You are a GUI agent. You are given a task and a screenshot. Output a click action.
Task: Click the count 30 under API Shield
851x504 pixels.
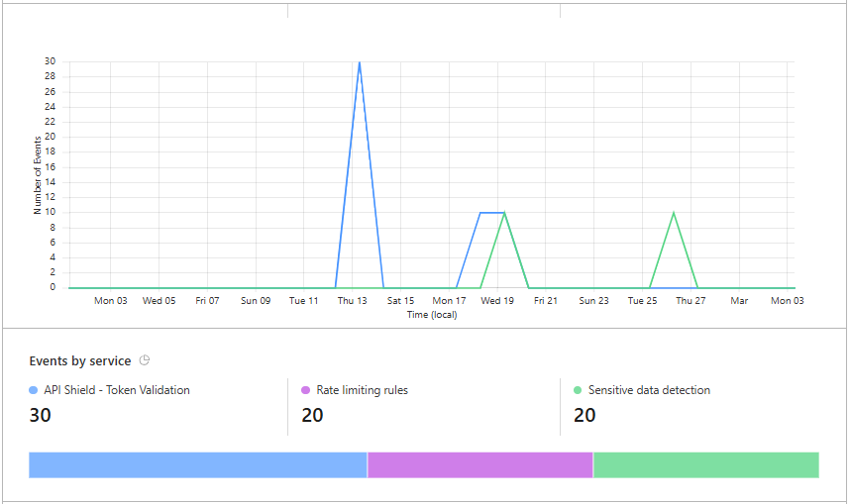(41, 415)
